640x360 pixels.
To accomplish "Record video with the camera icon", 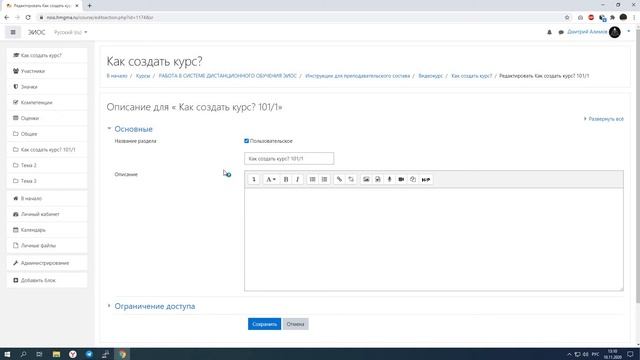I will [401, 180].
